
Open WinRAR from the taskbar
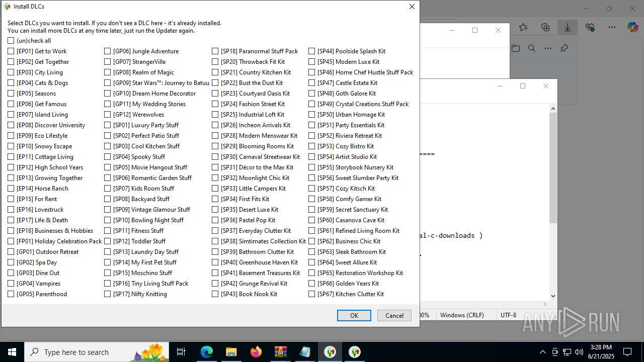(x=280, y=352)
